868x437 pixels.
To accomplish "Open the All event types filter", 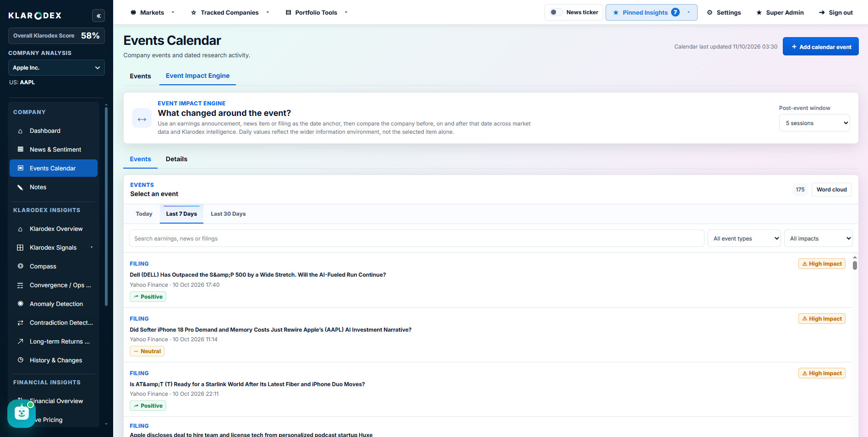I will pyautogui.click(x=744, y=238).
